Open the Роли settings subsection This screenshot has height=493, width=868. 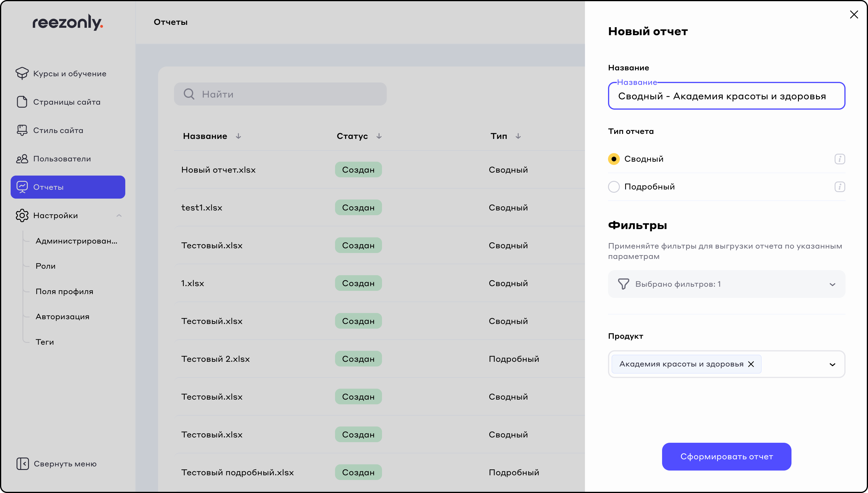pyautogui.click(x=46, y=266)
